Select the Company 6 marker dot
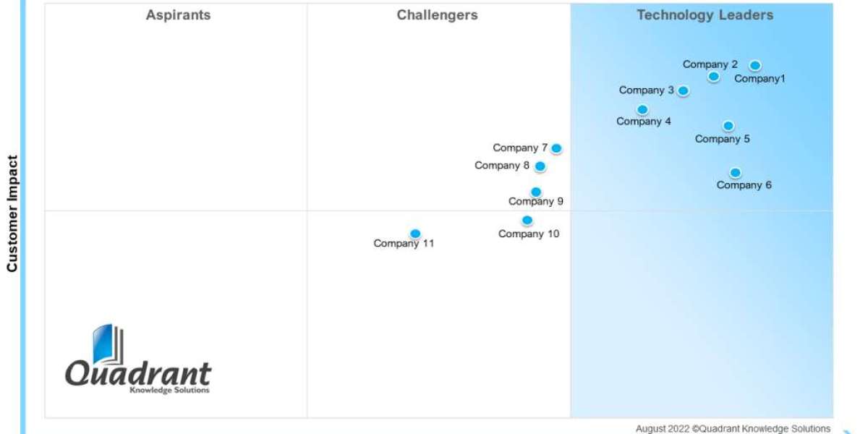This screenshot has width=868, height=434. coord(735,173)
